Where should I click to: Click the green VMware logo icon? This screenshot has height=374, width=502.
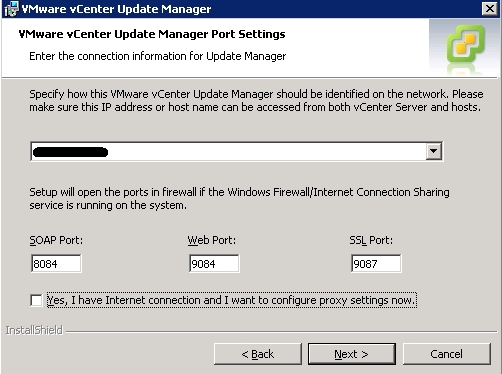[x=466, y=43]
